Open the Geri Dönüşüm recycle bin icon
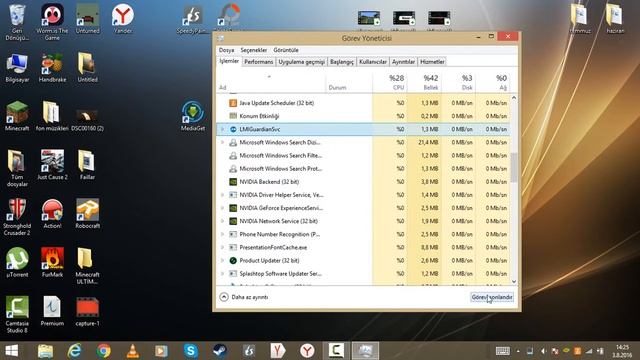Image resolution: width=640 pixels, height=360 pixels. (17, 22)
